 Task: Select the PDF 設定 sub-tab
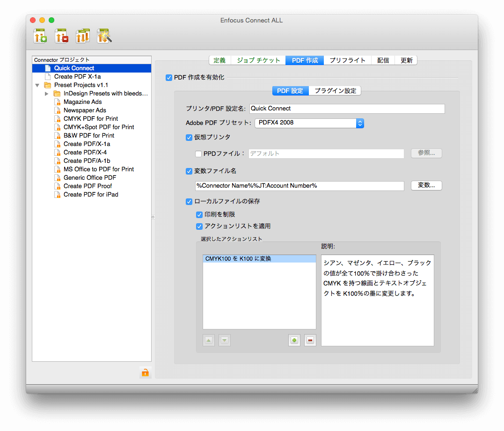pyautogui.click(x=290, y=91)
